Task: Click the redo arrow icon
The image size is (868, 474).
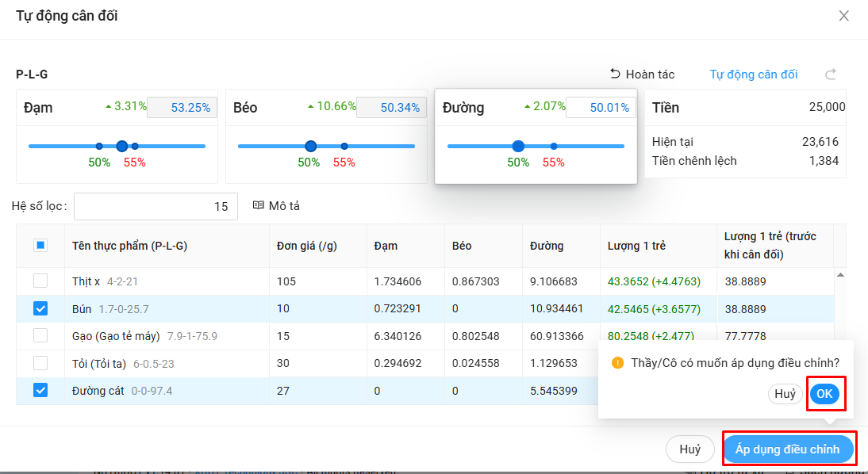Action: tap(831, 75)
